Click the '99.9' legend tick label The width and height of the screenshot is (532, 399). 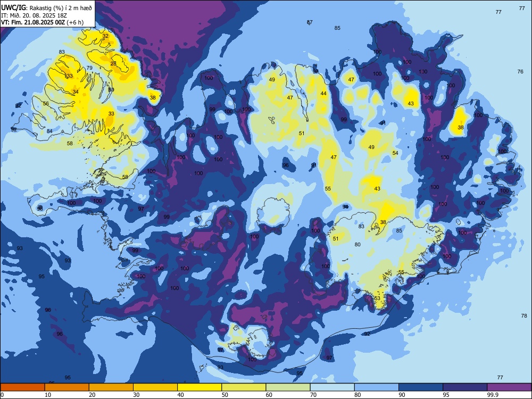coord(493,395)
